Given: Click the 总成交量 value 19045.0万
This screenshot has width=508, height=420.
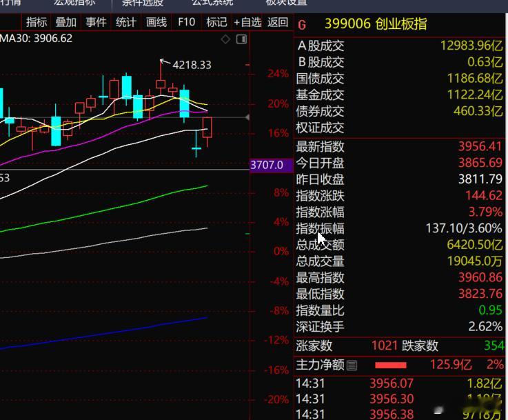Looking at the screenshot, I should (x=475, y=261).
